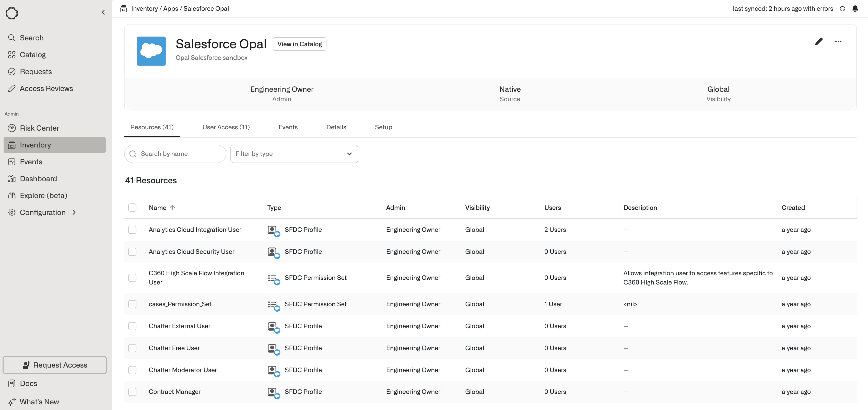
Task: Open the Filter by type dropdown
Action: (x=294, y=154)
